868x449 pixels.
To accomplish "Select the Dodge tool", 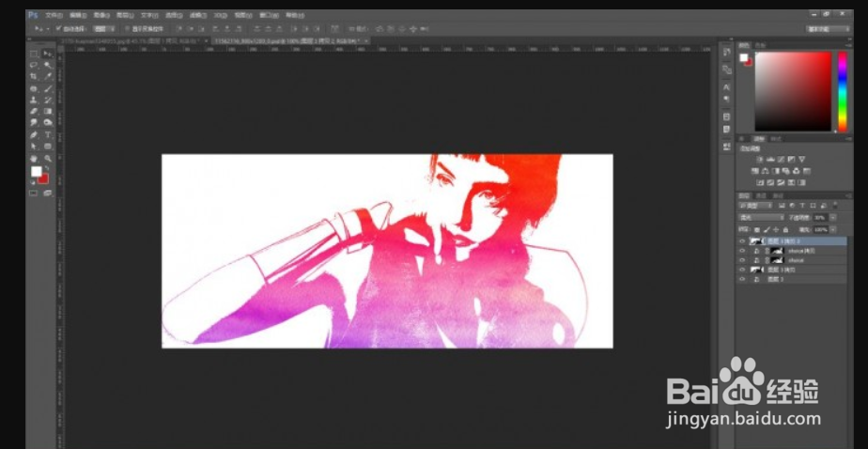I will click(48, 122).
